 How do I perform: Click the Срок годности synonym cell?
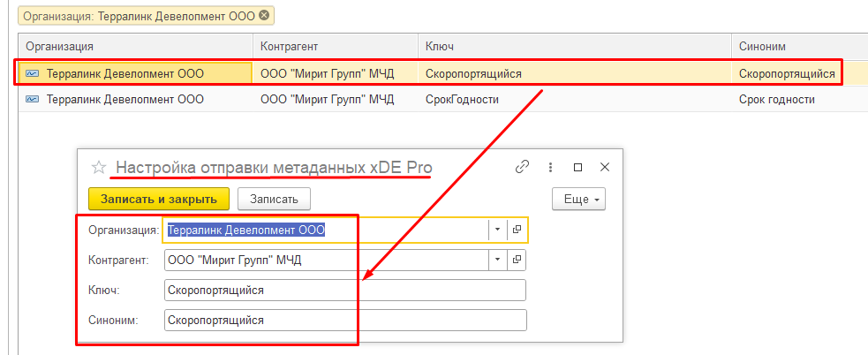tap(800, 100)
